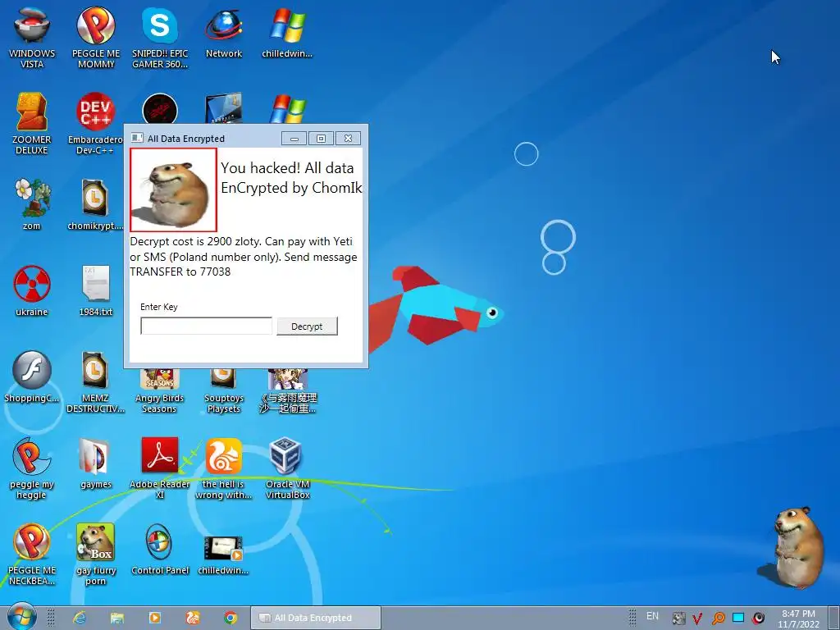Click the hamster picture in ransomware window

173,189
